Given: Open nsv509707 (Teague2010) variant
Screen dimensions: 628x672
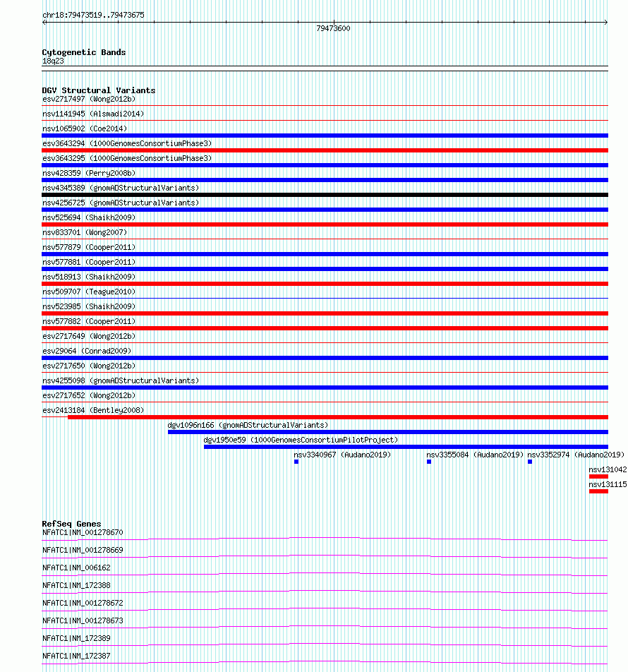Looking at the screenshot, I should pos(89,292).
